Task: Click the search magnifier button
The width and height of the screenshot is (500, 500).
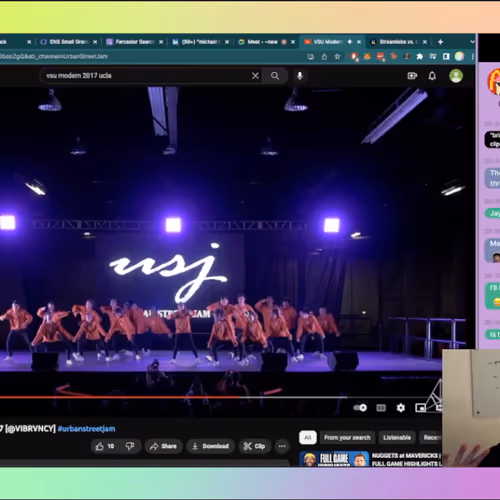Action: [275, 76]
